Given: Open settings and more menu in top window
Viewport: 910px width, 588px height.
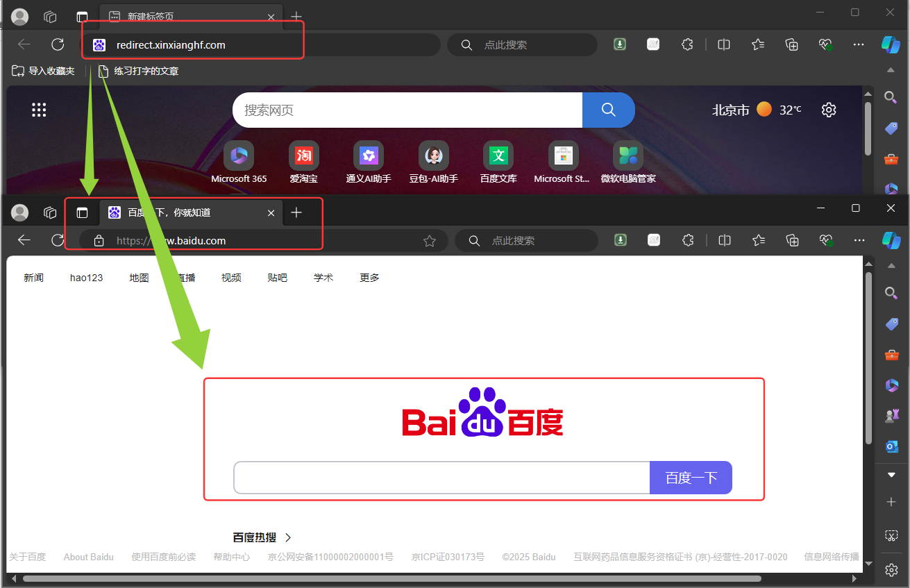Looking at the screenshot, I should [859, 44].
